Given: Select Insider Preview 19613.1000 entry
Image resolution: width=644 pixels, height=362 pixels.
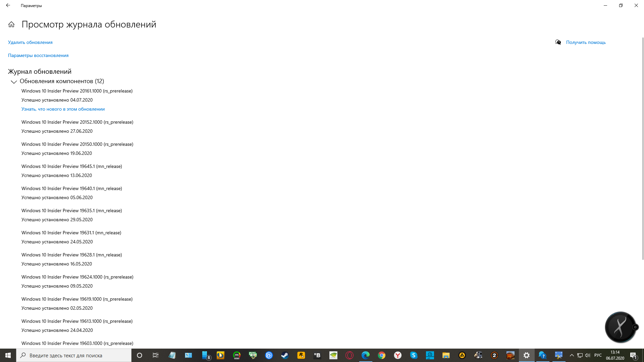Looking at the screenshot, I should point(77,321).
